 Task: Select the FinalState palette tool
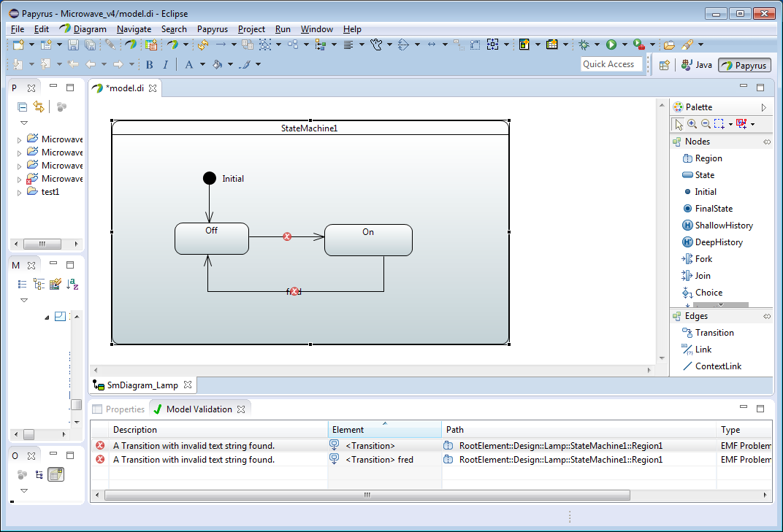708,209
